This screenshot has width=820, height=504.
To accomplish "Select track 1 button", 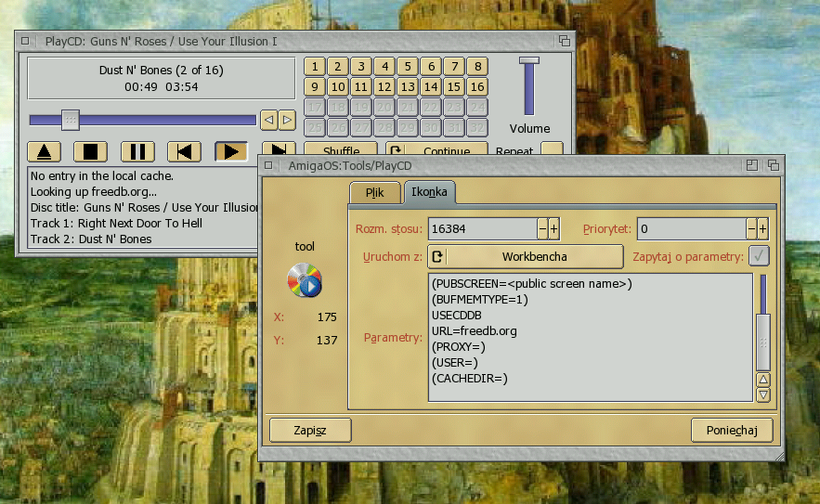I will (315, 67).
